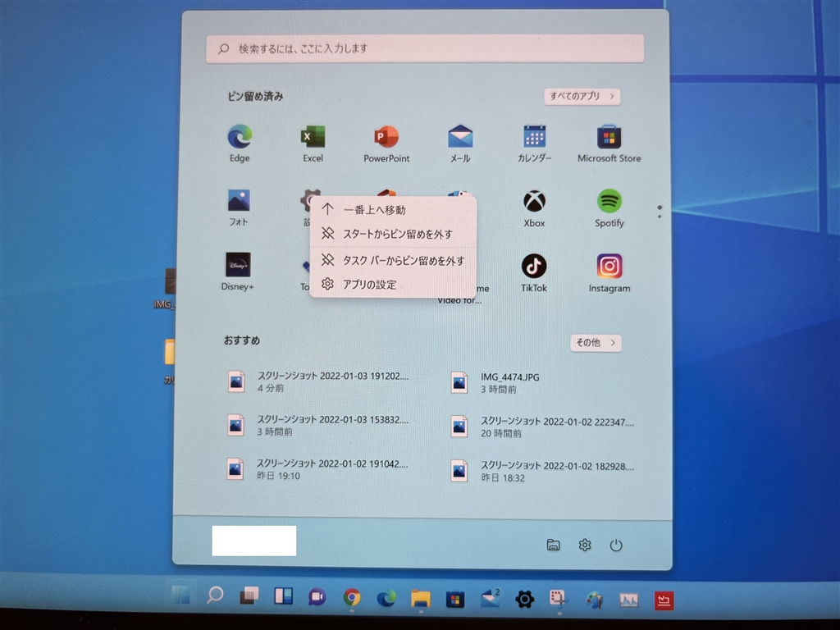Open the black Settings gear on taskbar
This screenshot has width=840, height=630.
524,599
